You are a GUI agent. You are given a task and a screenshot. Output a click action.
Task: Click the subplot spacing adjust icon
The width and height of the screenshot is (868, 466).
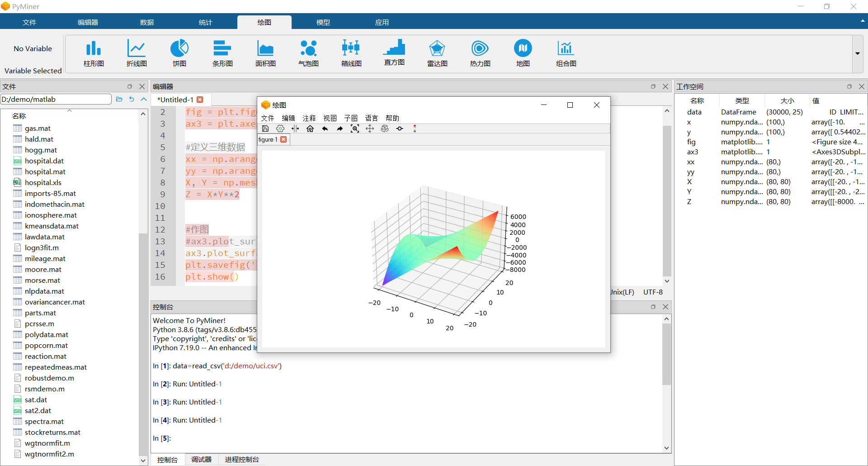pyautogui.click(x=295, y=128)
